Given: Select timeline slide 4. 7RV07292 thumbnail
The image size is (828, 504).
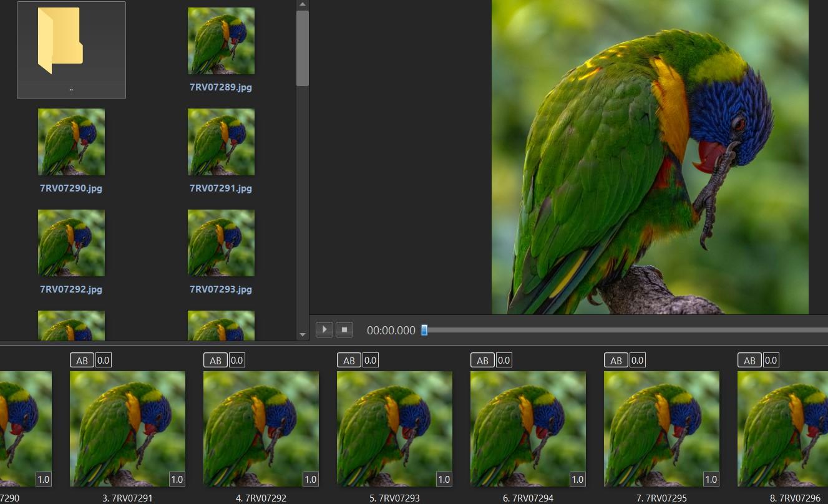Looking at the screenshot, I should [x=261, y=429].
